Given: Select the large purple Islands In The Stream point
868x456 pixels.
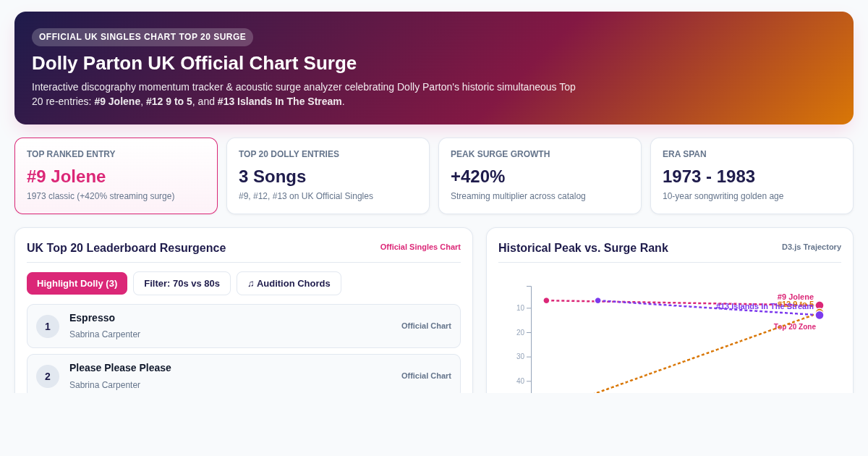Looking at the screenshot, I should pyautogui.click(x=820, y=315).
